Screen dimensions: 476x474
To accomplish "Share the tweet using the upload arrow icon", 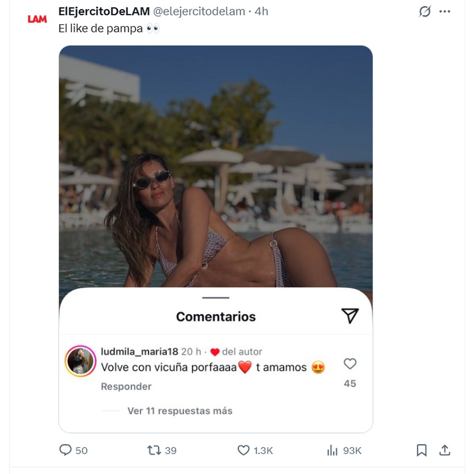I will click(445, 450).
